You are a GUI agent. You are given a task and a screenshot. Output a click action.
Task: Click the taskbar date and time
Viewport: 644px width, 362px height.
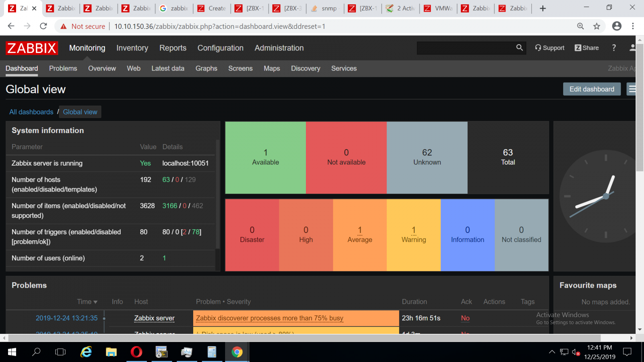coord(599,352)
